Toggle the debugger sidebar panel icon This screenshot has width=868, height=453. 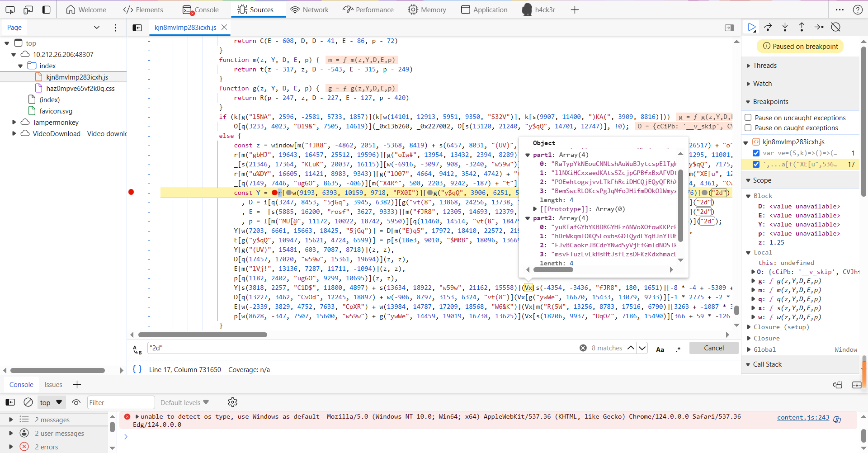pos(729,28)
